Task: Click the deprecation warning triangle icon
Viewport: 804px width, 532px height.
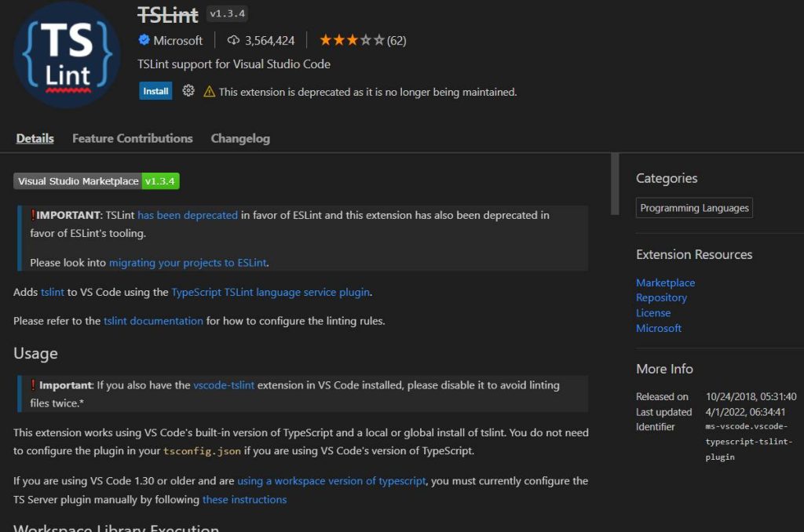Action: [x=208, y=92]
